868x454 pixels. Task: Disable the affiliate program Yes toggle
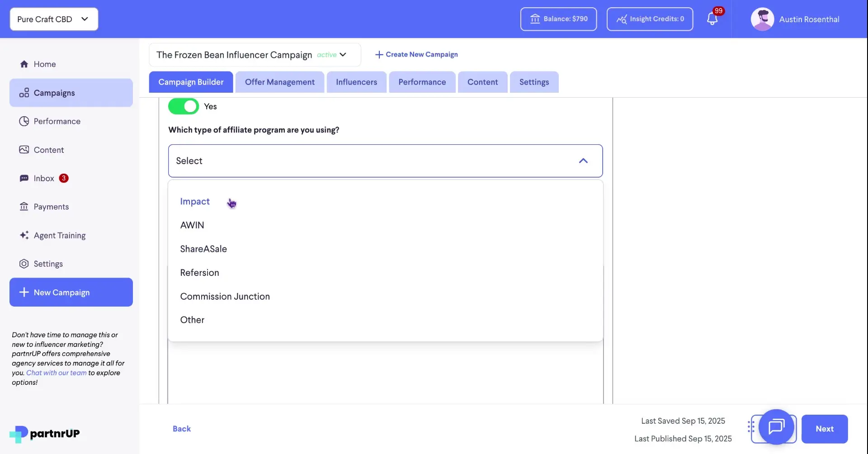coord(183,106)
